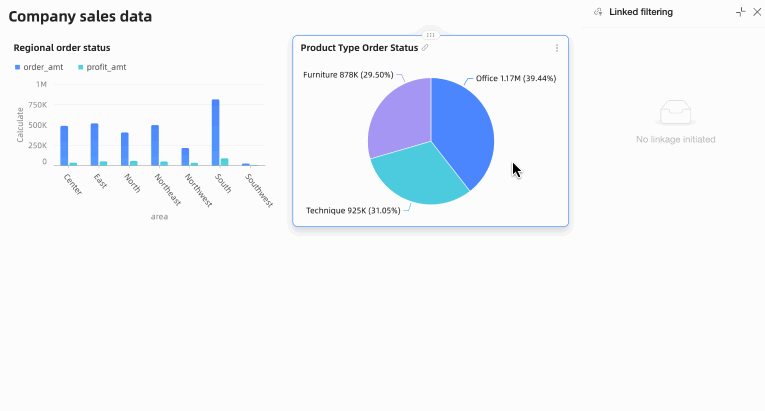Image resolution: width=765 pixels, height=411 pixels.
Task: Toggle the order_amt legend series
Action: coord(39,67)
